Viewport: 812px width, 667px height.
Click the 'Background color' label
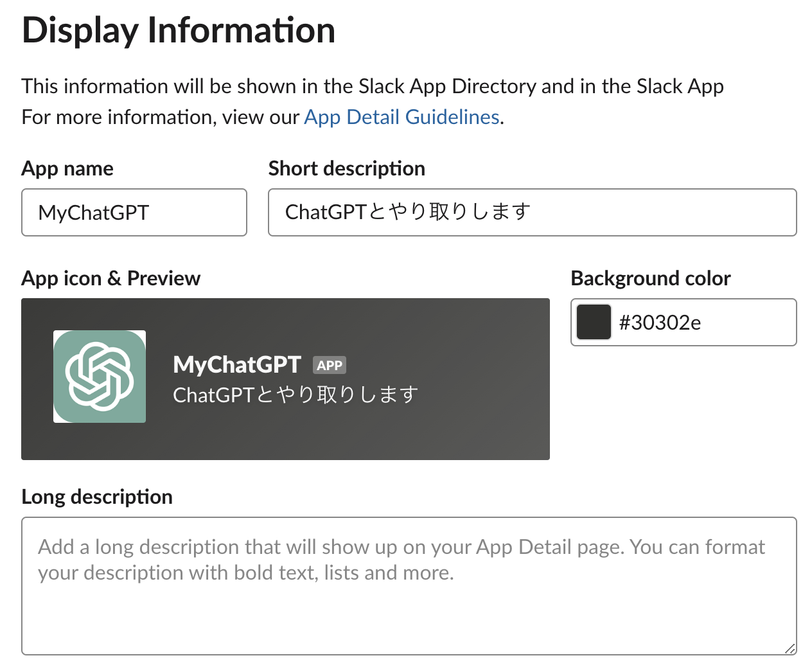[x=651, y=278]
